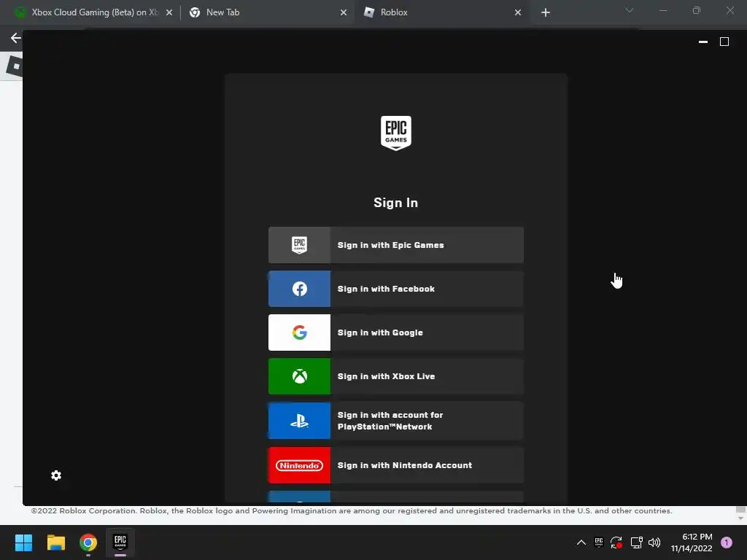Screen dimensions: 747x560
Task: Click the sync tray icon with red dot
Action: pos(616,542)
